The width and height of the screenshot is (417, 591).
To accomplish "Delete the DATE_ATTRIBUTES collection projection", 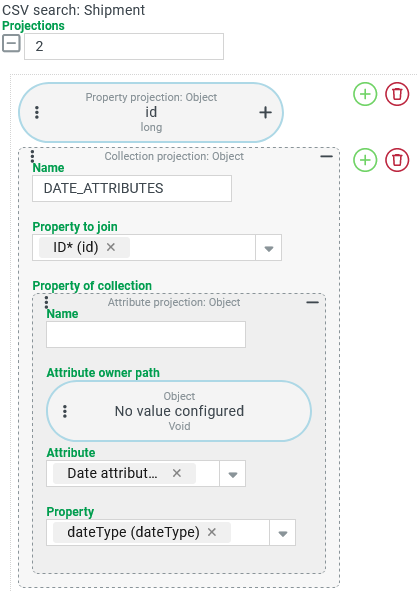I will [397, 160].
